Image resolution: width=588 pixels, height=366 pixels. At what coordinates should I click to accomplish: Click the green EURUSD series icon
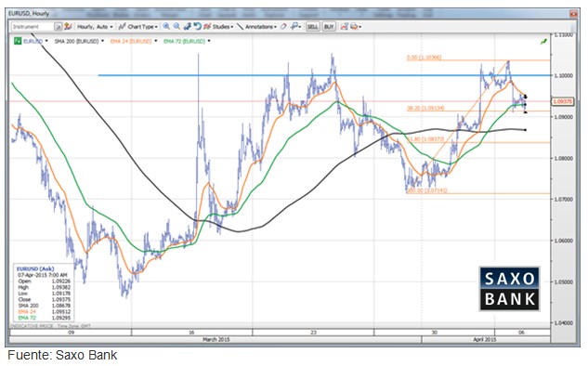pos(18,41)
